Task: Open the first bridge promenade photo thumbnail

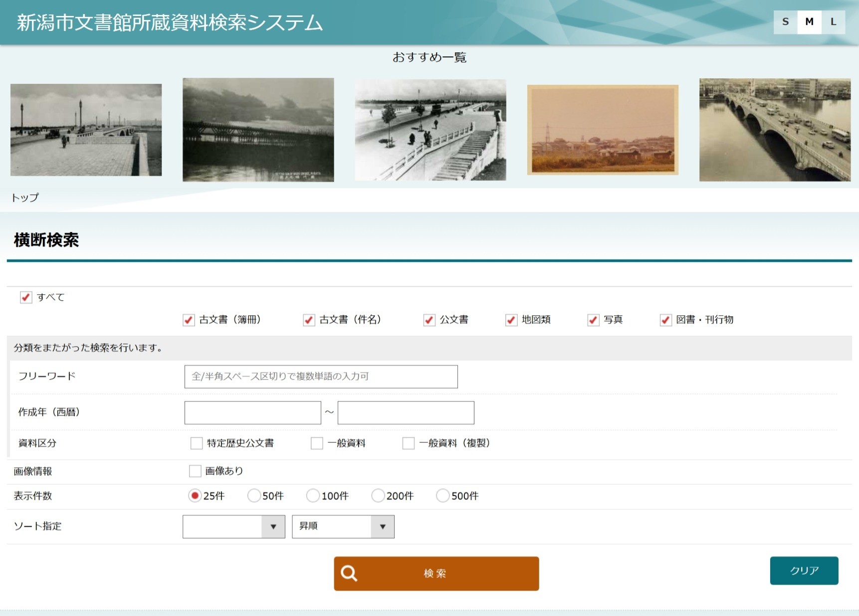Action: pyautogui.click(x=86, y=130)
